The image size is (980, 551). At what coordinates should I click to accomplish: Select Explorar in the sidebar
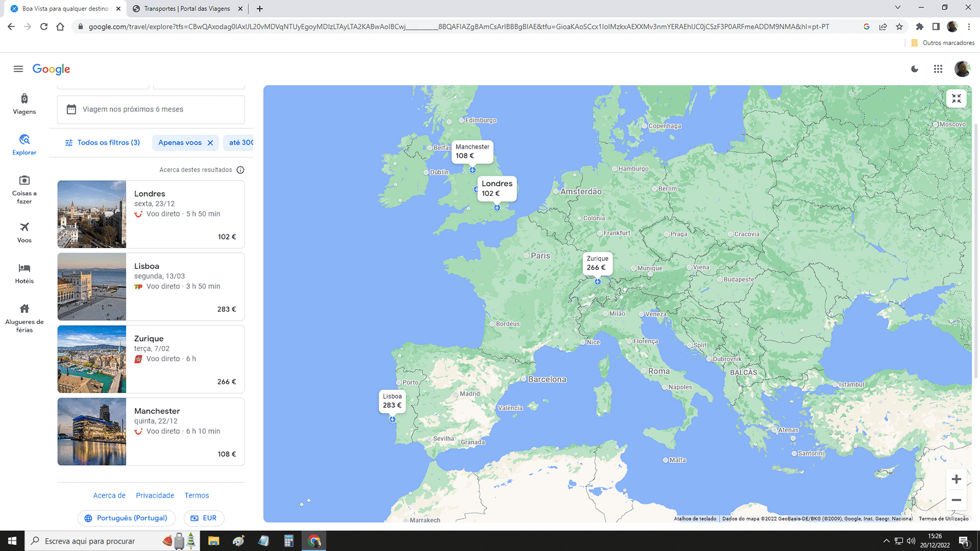[x=24, y=145]
